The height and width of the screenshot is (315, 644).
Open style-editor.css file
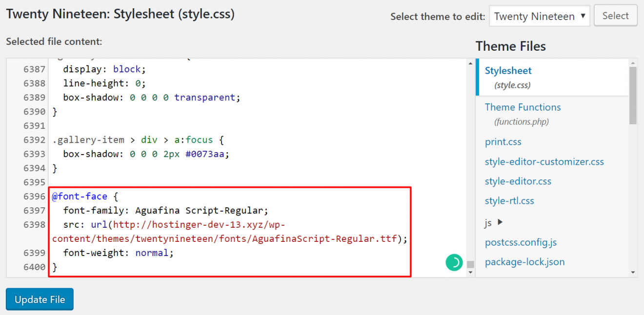(x=518, y=181)
